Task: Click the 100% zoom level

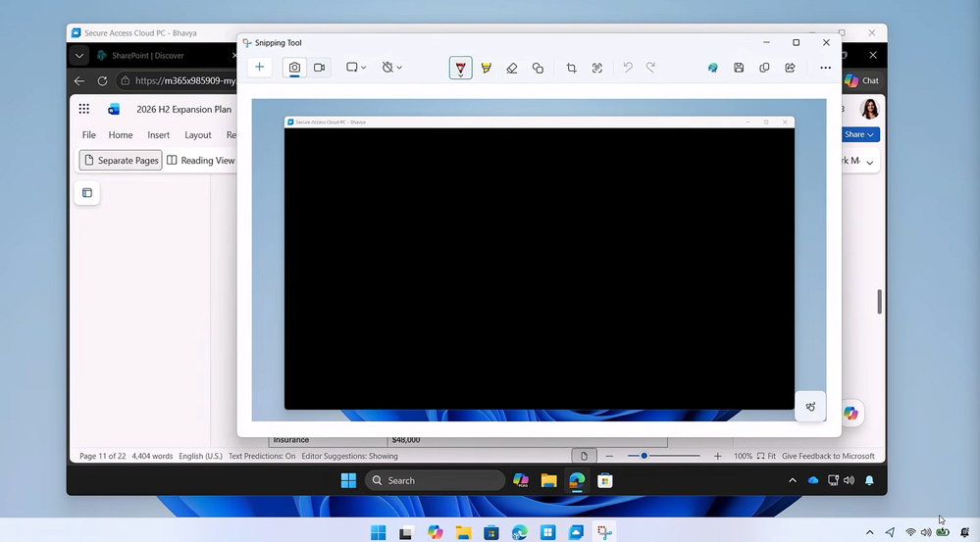Action: [x=743, y=457]
